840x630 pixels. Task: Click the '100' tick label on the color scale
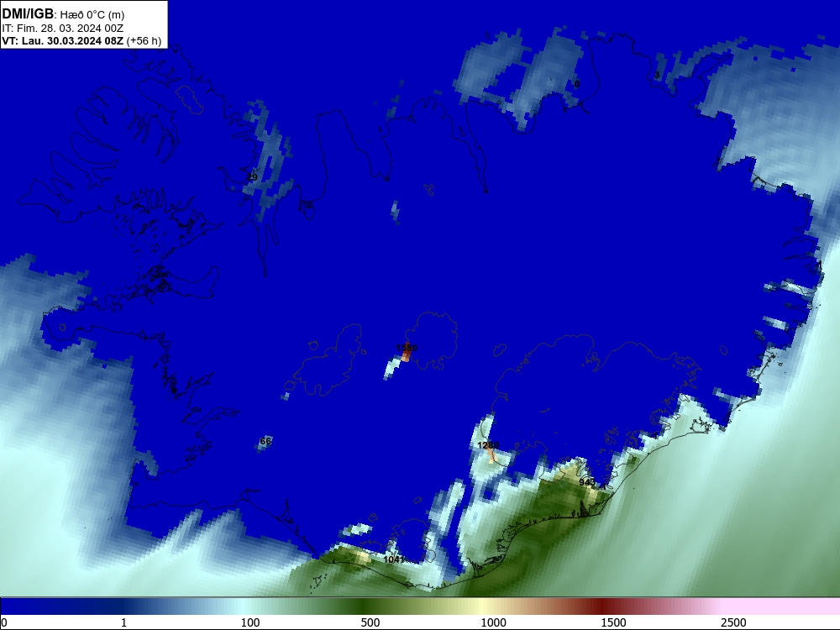point(250,622)
